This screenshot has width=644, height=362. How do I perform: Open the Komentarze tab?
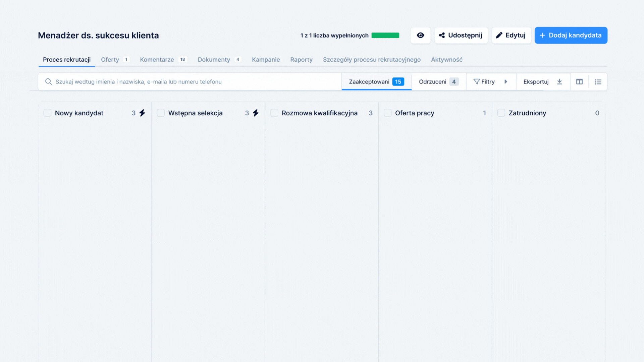coord(157,60)
